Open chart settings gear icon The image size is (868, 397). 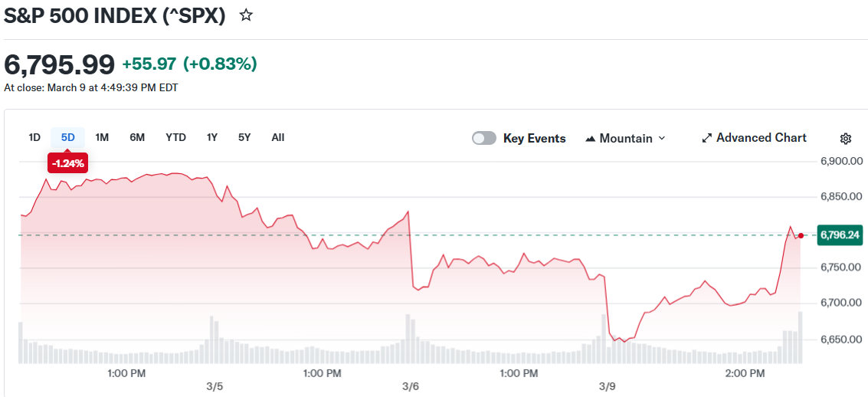(846, 139)
